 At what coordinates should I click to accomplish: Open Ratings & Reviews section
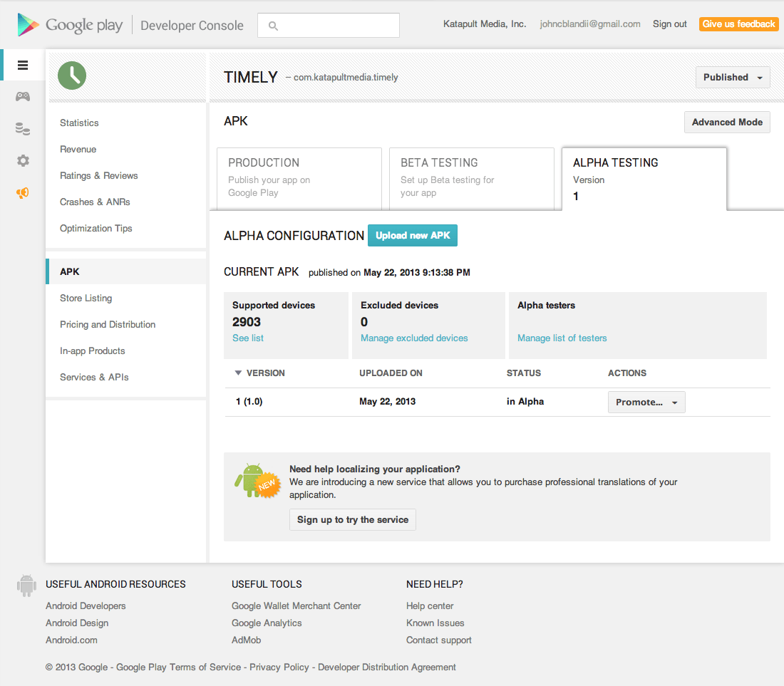(x=98, y=176)
